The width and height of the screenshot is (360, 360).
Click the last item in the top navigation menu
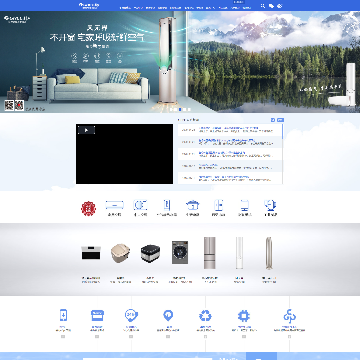(247, 7)
